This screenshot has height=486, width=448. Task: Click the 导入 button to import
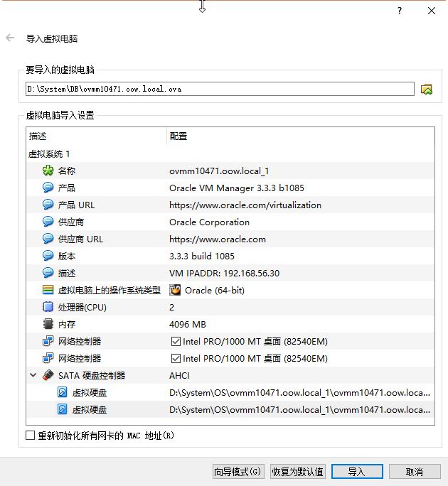[357, 471]
